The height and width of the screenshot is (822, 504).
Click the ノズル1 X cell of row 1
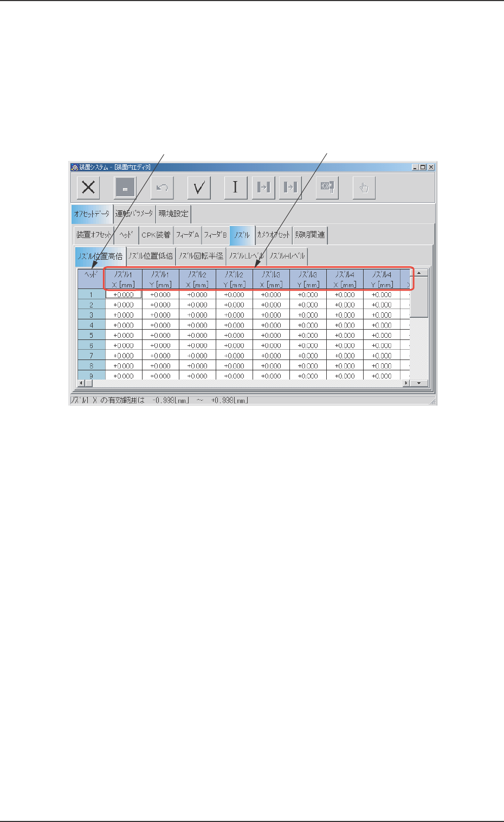[x=124, y=294]
